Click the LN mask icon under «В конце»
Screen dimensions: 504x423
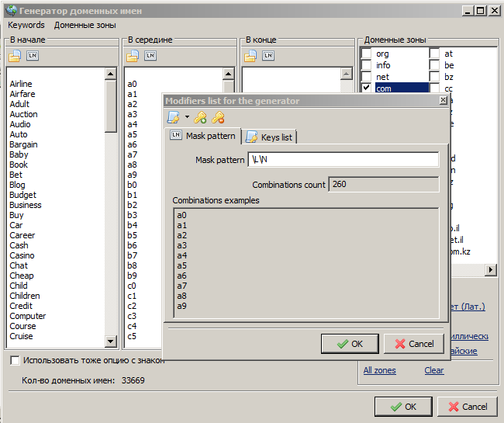pos(268,56)
